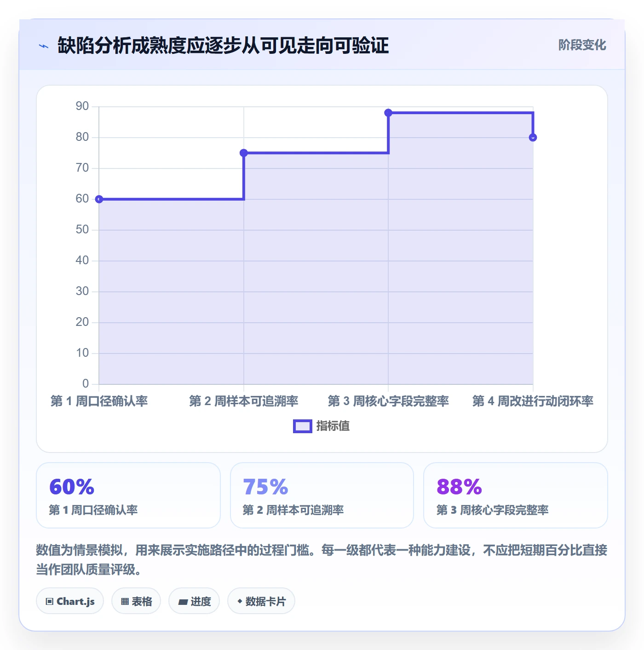
Task: Click axis label 第 2 周样本可追溯率
Action: [x=244, y=401]
